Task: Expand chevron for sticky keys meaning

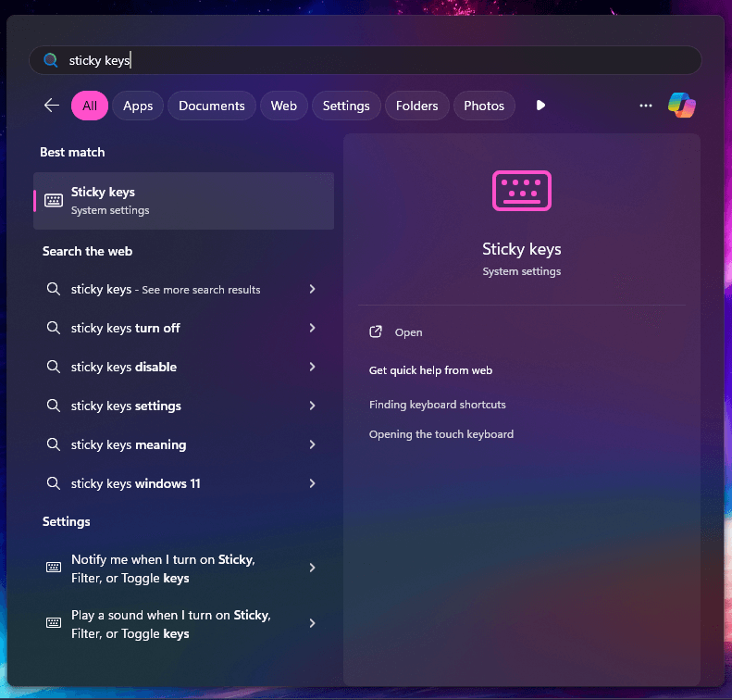Action: [x=312, y=444]
